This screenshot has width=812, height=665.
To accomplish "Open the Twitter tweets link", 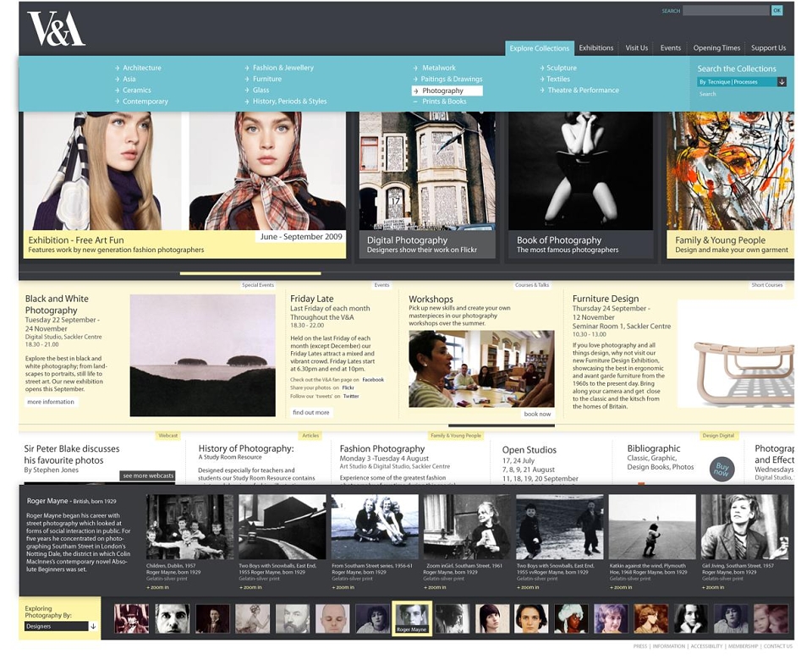I will click(350, 396).
